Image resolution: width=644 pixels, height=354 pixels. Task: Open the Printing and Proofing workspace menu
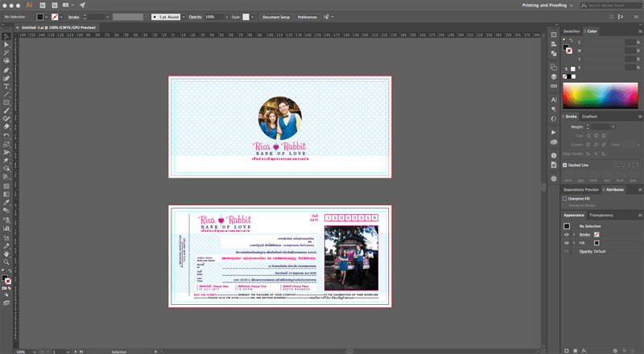click(547, 6)
